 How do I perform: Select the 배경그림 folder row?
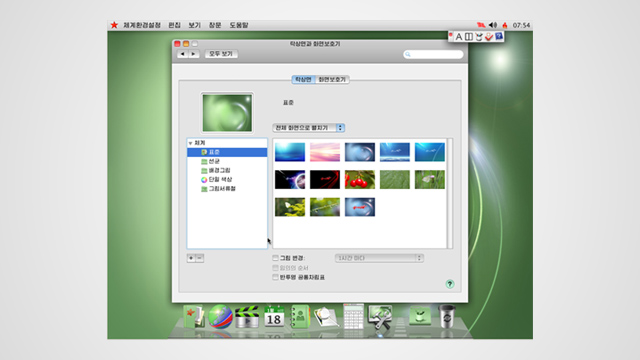(x=227, y=170)
